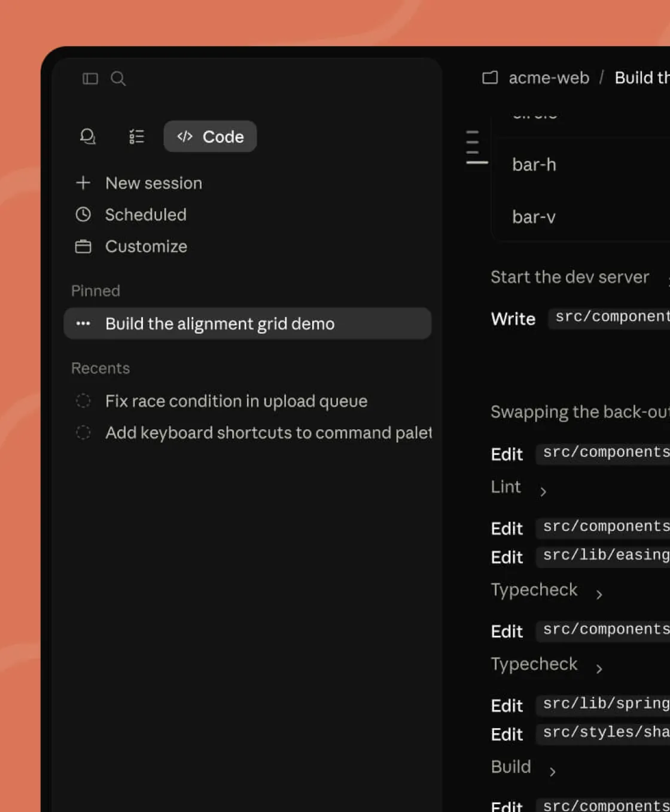Click the outline lines icon left of bar-h
The height and width of the screenshot is (812, 670).
coord(477,147)
